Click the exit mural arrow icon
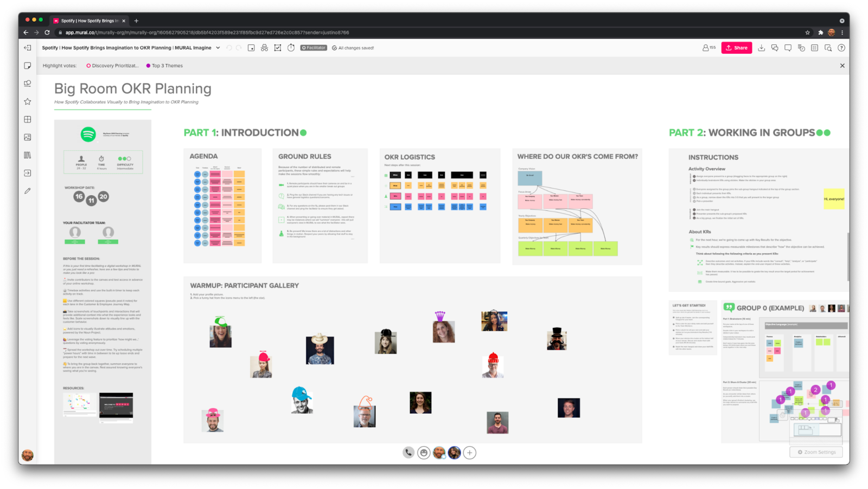868x489 pixels. [x=28, y=48]
